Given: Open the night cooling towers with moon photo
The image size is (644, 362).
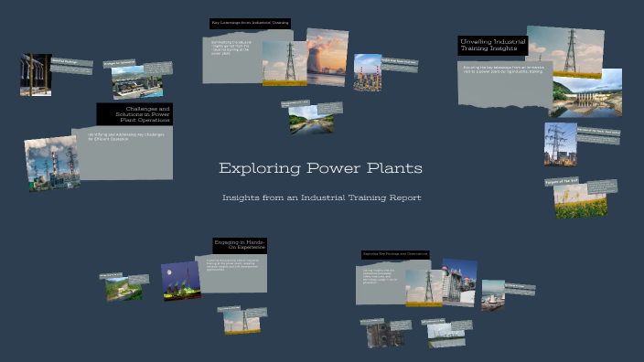Looking at the screenshot, I should pyautogui.click(x=181, y=282).
